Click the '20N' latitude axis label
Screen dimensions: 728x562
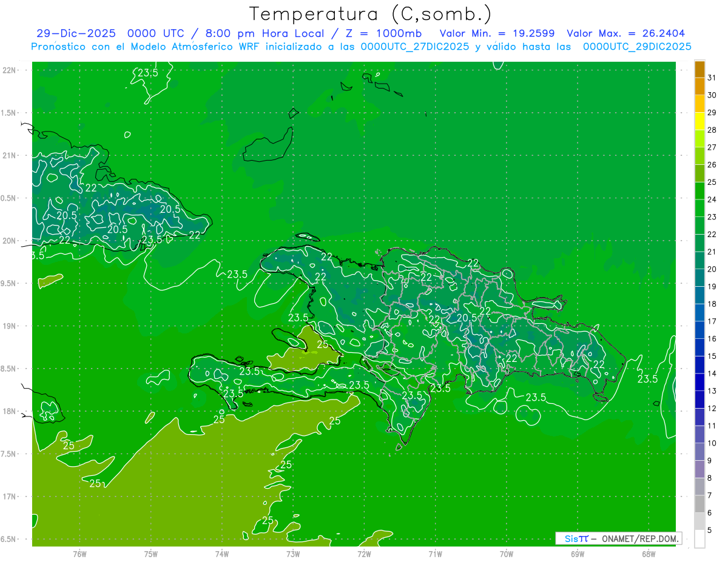point(10,241)
